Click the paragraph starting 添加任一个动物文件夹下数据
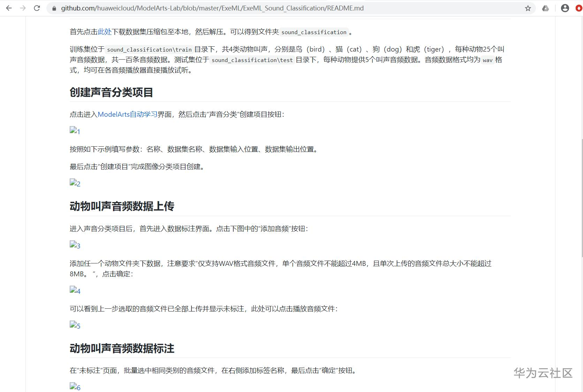Viewport: 583px width, 392px height. [281, 269]
